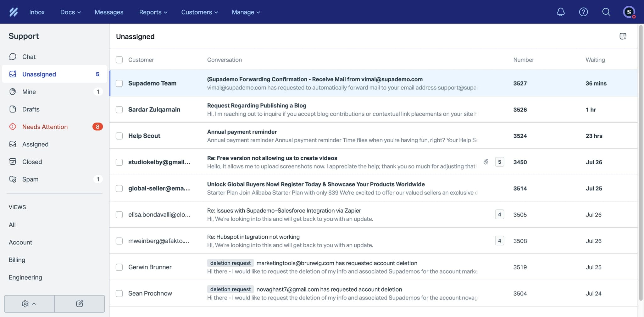Open the Reports dropdown
This screenshot has width=644, height=317.
[x=153, y=12]
